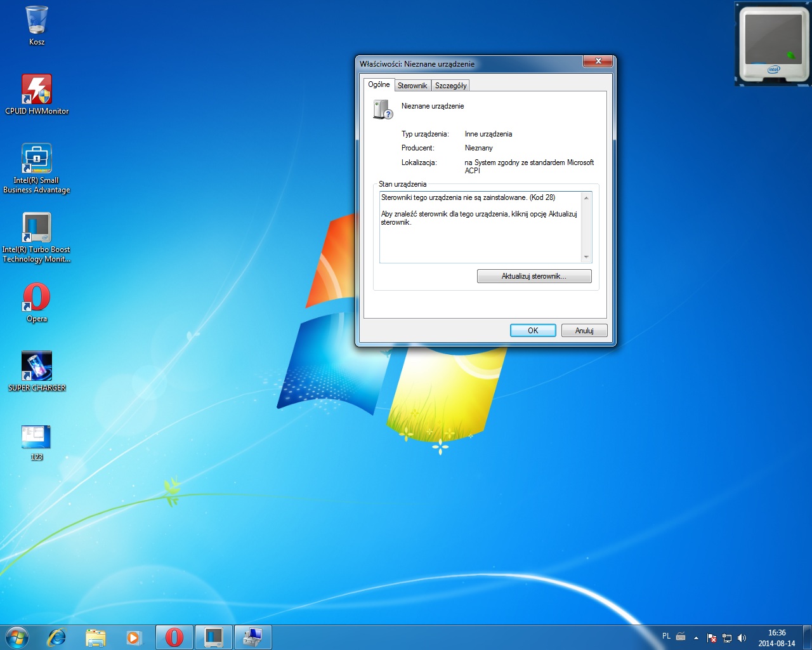Click the 'Nieznane urządzenie' device name text
The width and height of the screenshot is (812, 650).
pos(433,106)
